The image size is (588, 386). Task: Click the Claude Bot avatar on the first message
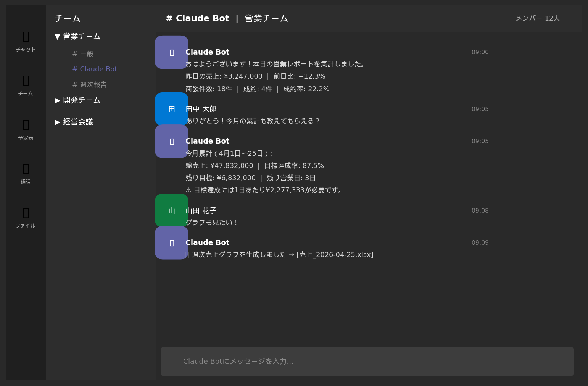click(171, 52)
